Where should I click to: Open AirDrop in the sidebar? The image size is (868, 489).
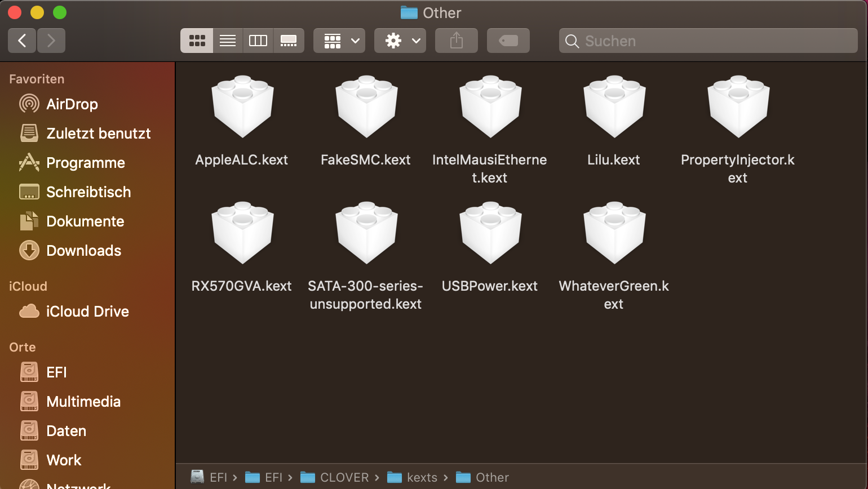coord(87,104)
